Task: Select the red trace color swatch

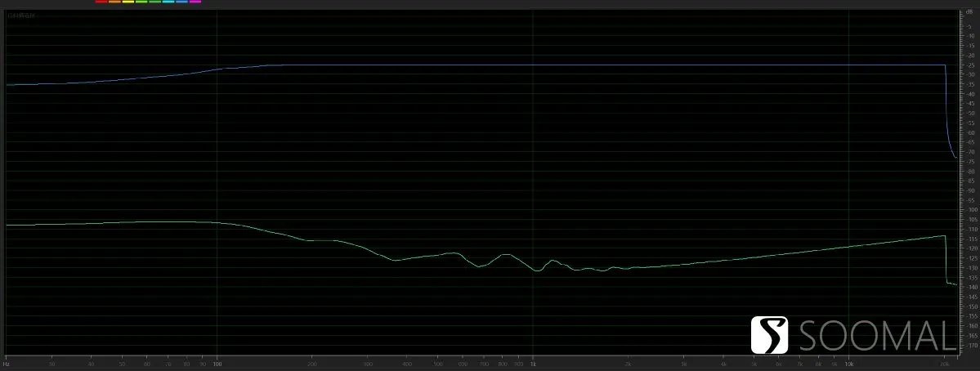Action: point(101,2)
